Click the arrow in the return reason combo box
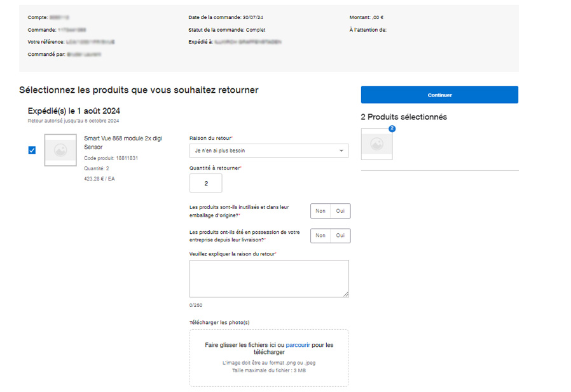This screenshot has width=571, height=392. [x=341, y=151]
